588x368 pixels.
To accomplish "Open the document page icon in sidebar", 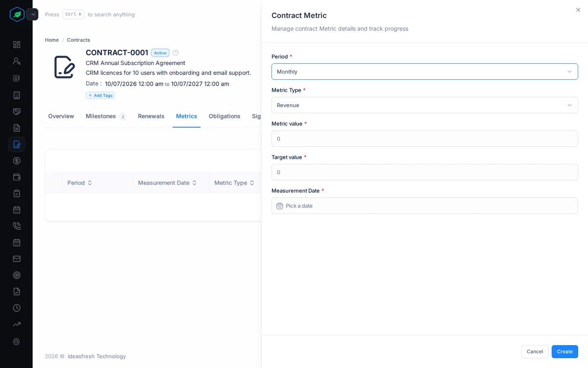I will [17, 128].
